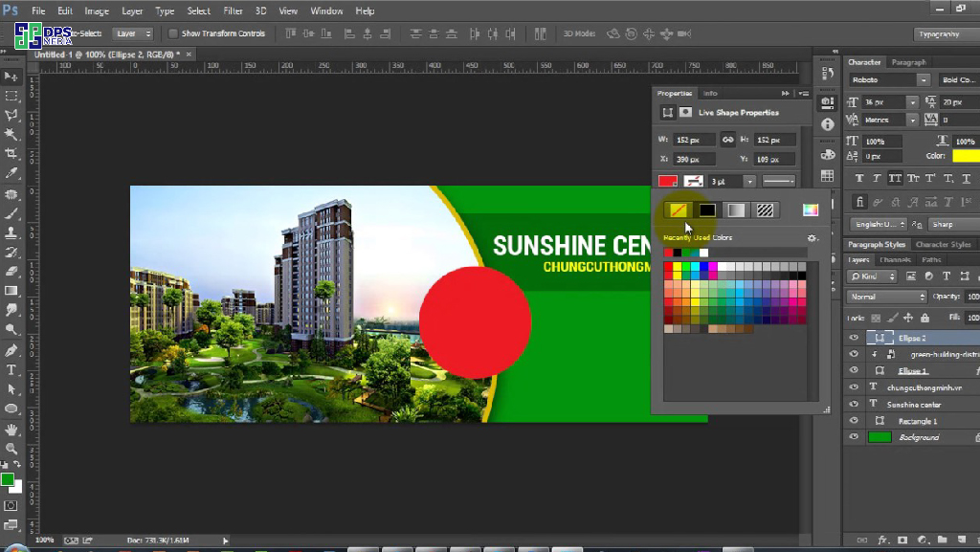Choose the gradient fill option
This screenshot has height=552, width=980.
pos(736,210)
